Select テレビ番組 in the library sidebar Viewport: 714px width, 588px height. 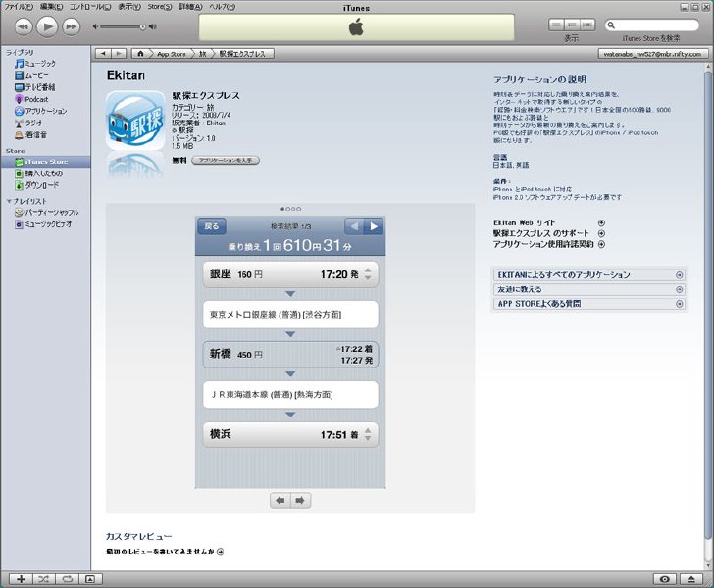coord(34,87)
